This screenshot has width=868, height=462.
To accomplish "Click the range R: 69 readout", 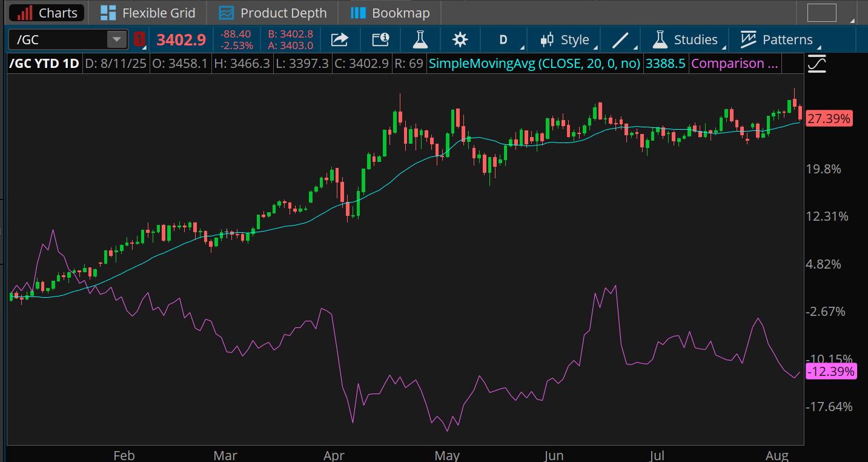I will (408, 63).
